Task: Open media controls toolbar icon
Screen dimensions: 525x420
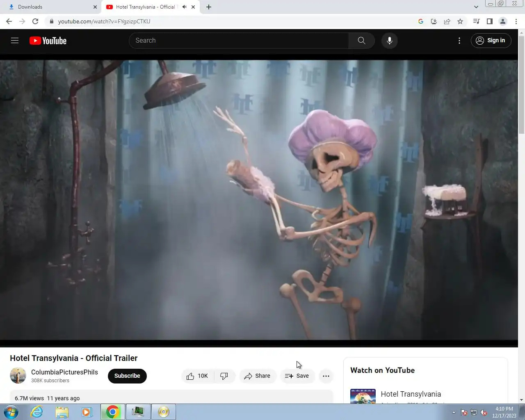Action: click(476, 21)
